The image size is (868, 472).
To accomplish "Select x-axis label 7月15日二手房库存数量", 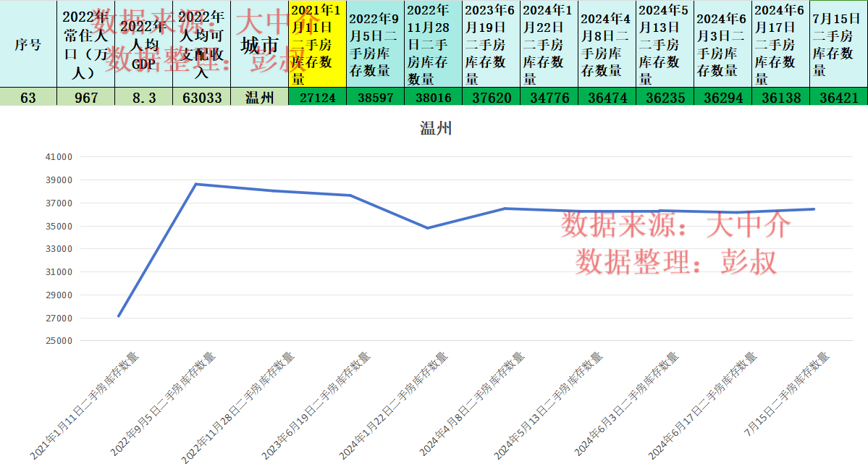I will click(x=787, y=393).
